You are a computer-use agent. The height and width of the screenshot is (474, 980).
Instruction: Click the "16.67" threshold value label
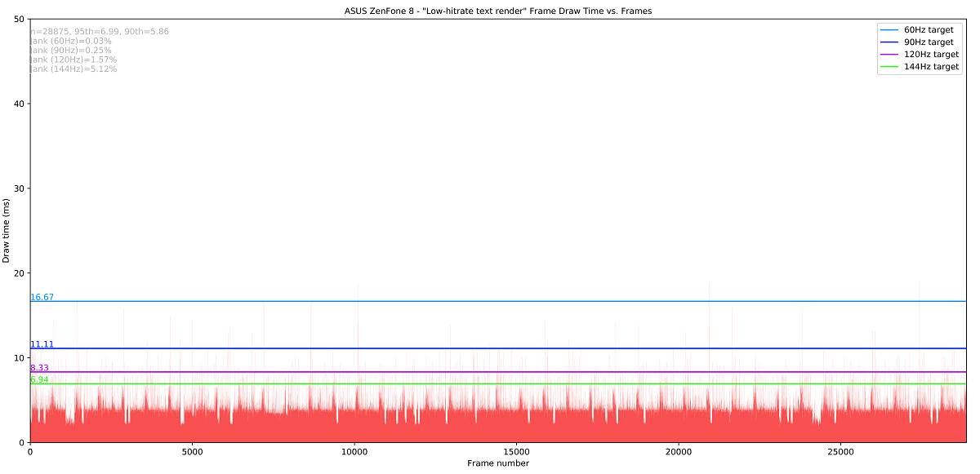point(42,297)
